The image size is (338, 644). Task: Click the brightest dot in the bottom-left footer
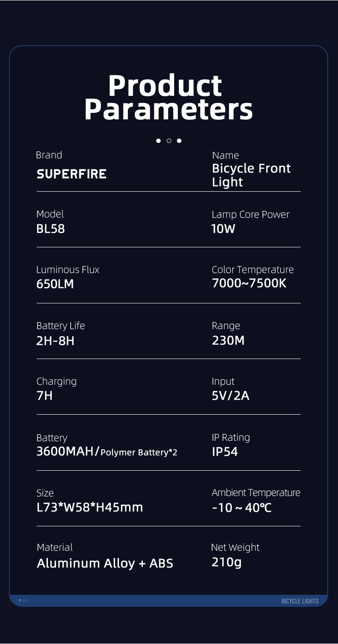click(x=20, y=600)
